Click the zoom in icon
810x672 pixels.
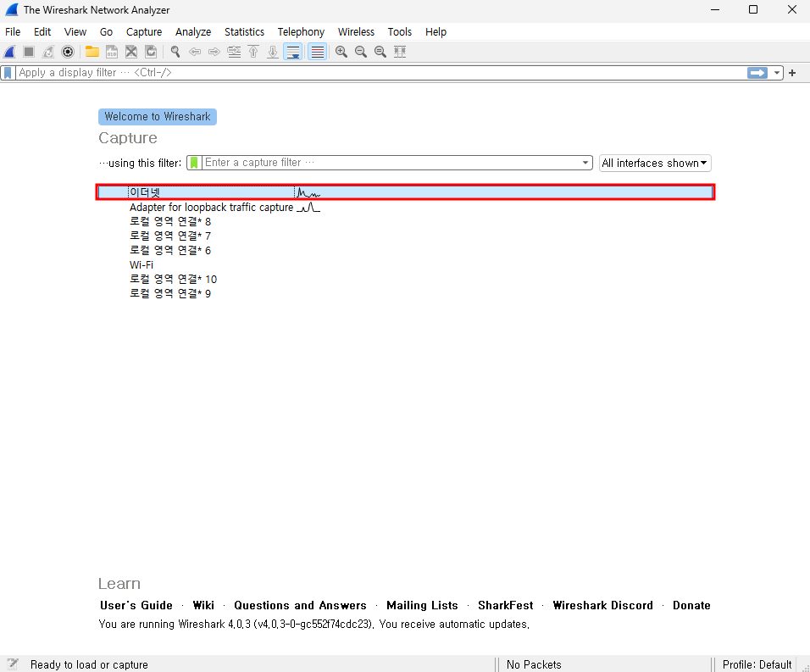pos(341,52)
